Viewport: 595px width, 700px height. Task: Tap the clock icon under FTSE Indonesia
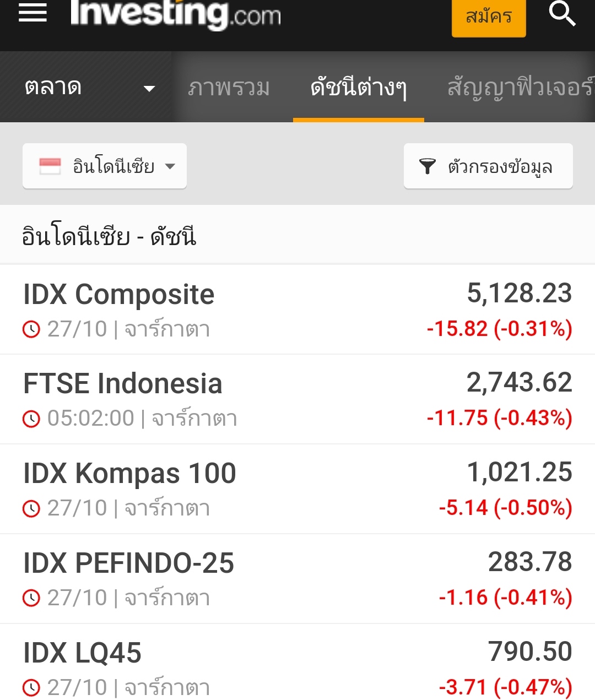tap(31, 419)
